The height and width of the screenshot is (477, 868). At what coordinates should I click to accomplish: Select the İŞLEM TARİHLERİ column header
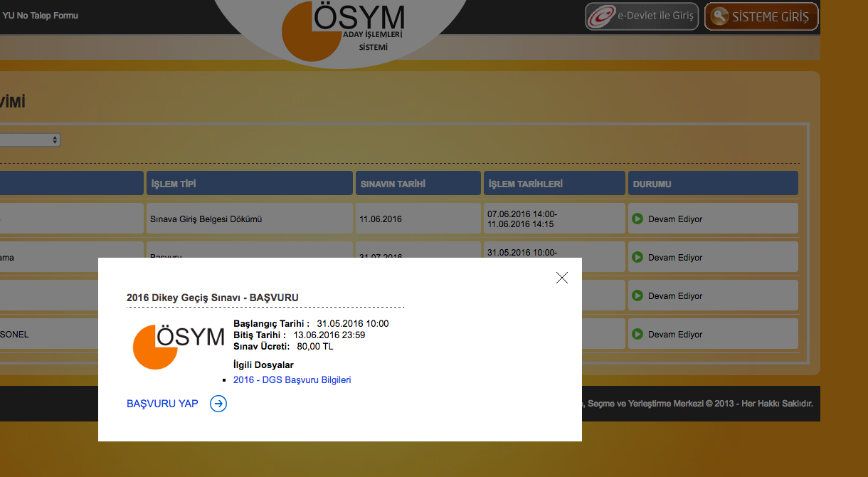pyautogui.click(x=554, y=184)
